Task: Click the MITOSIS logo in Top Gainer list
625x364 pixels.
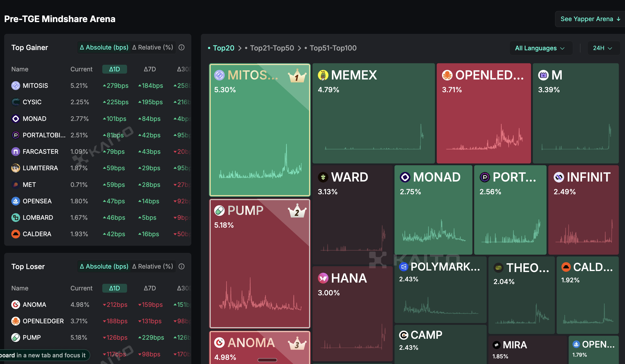Action: tap(16, 86)
